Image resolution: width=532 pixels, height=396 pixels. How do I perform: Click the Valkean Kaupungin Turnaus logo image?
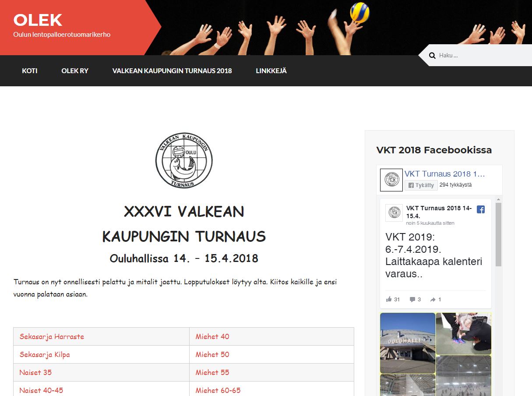184,160
